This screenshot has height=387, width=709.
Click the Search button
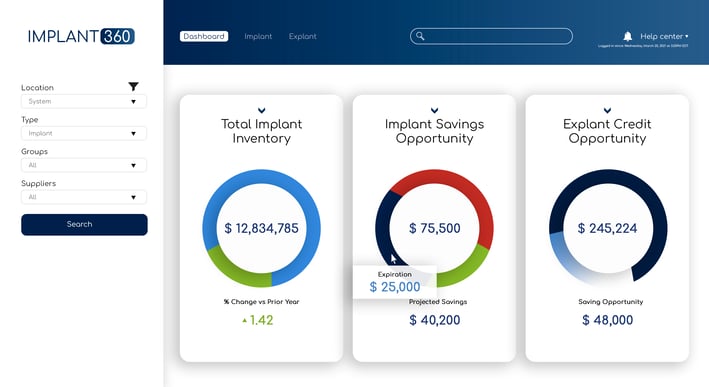click(x=84, y=225)
